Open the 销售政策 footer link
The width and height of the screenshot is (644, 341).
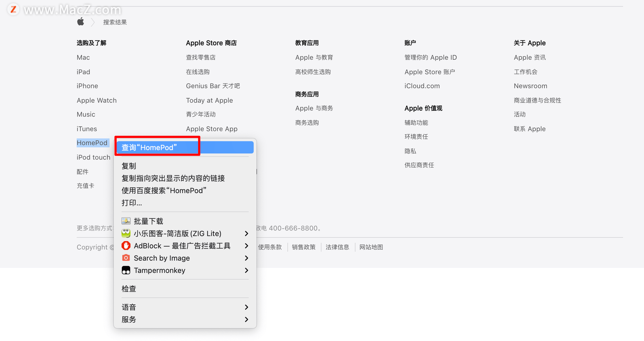304,247
